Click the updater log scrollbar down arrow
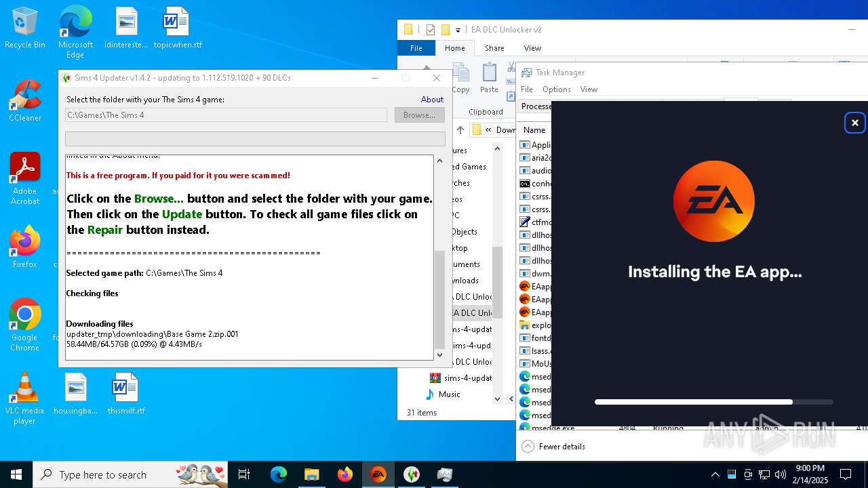This screenshot has height=488, width=868. coord(439,354)
